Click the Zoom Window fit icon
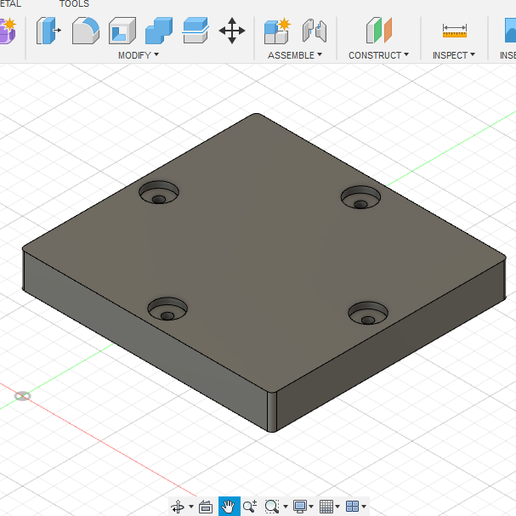Viewport: 516px width, 516px height. 272,507
